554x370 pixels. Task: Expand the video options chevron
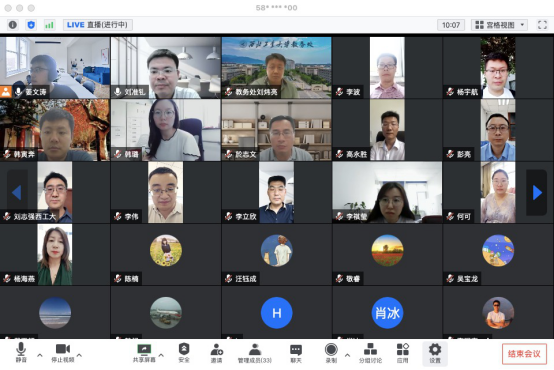pyautogui.click(x=79, y=355)
